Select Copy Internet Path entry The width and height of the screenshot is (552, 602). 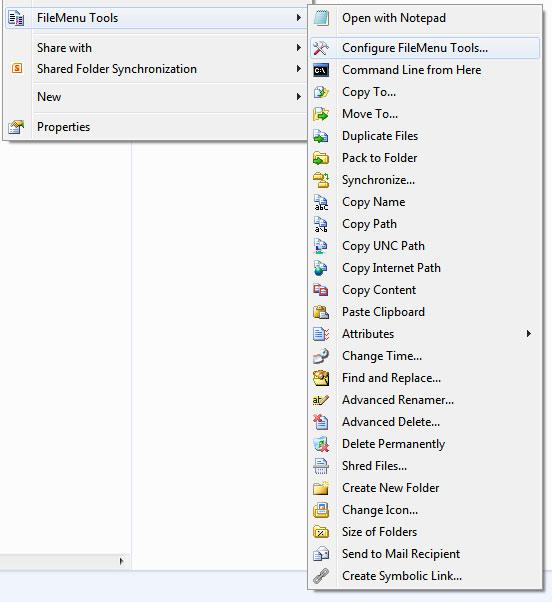[425, 268]
